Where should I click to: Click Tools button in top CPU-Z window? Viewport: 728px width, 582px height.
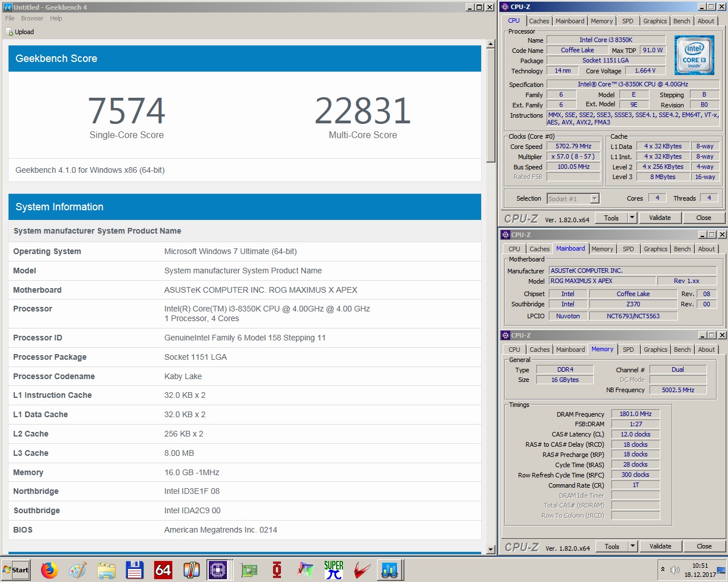[611, 218]
